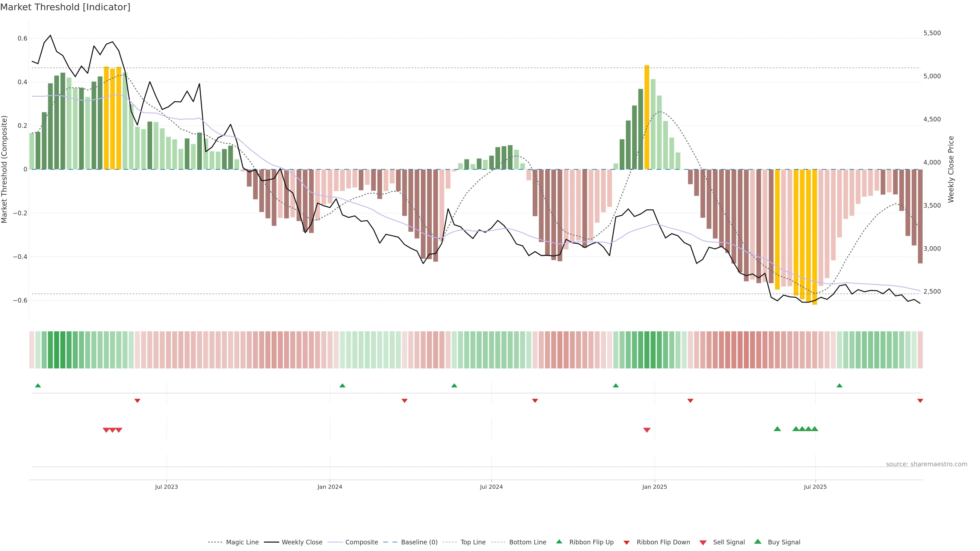Click Ribbon Flip Up legend triangle
Viewport: 980px width, 551px height.
(x=559, y=542)
